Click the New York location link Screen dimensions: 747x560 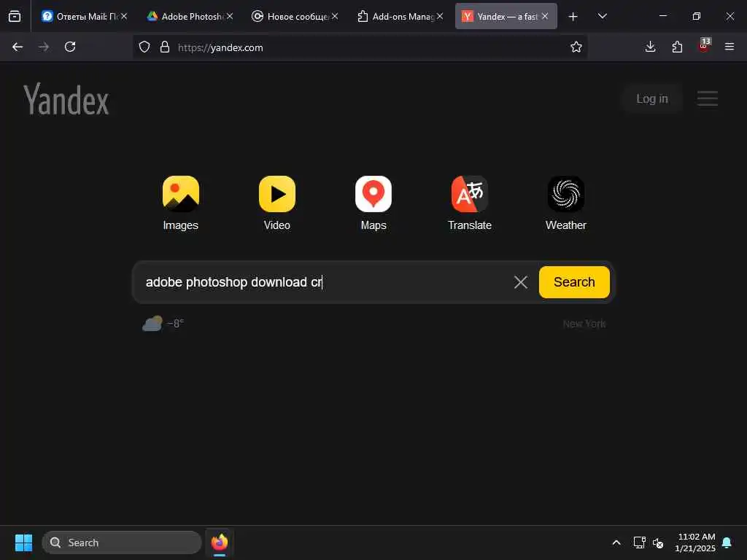pos(584,324)
